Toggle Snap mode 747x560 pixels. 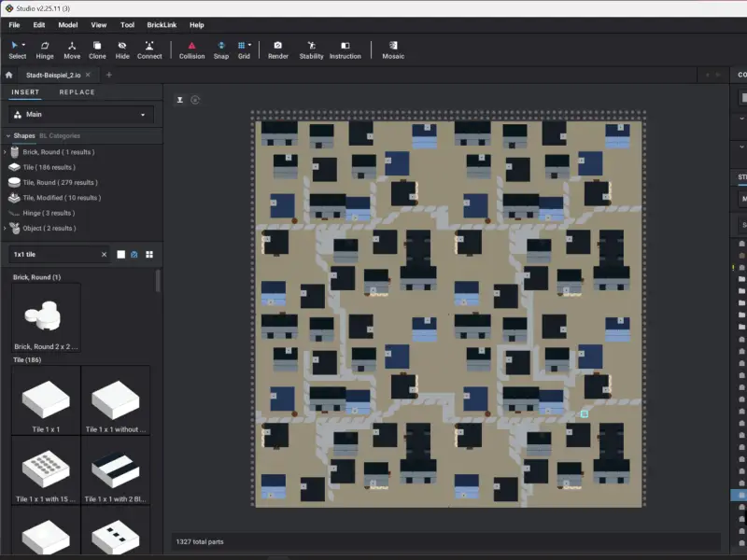tap(220, 49)
